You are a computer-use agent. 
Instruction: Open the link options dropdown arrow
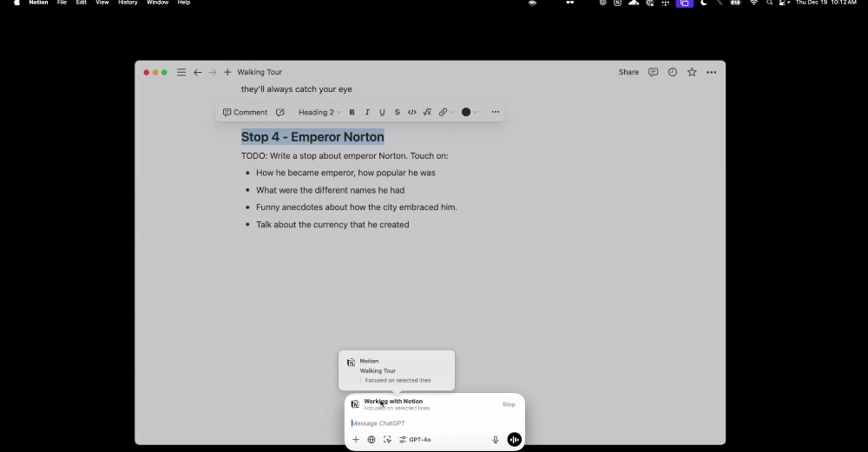tap(452, 112)
